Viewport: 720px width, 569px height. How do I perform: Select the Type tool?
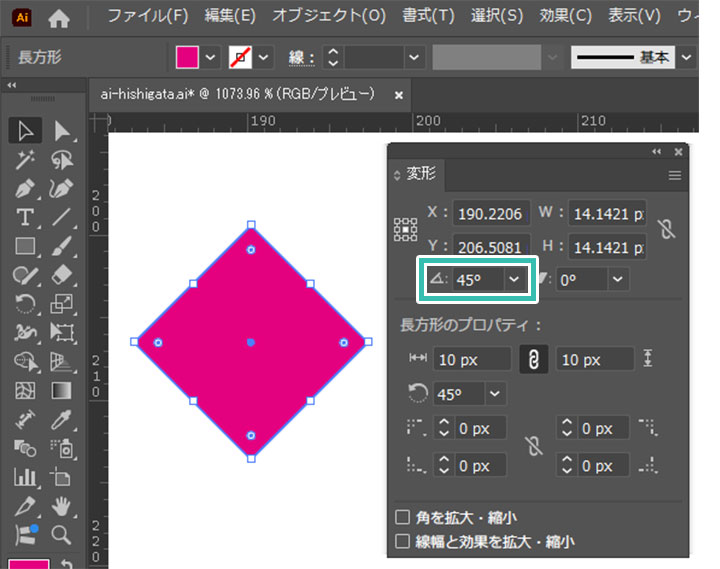pyautogui.click(x=26, y=217)
